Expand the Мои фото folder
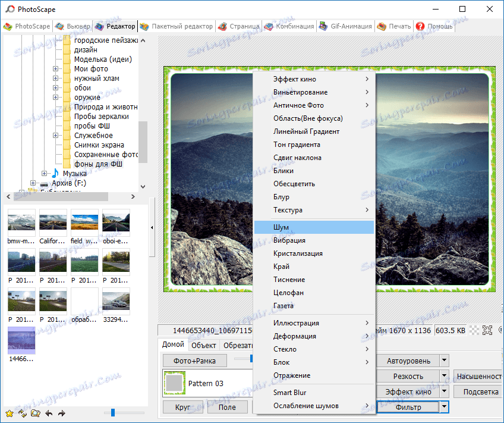504x423 pixels. [56, 69]
